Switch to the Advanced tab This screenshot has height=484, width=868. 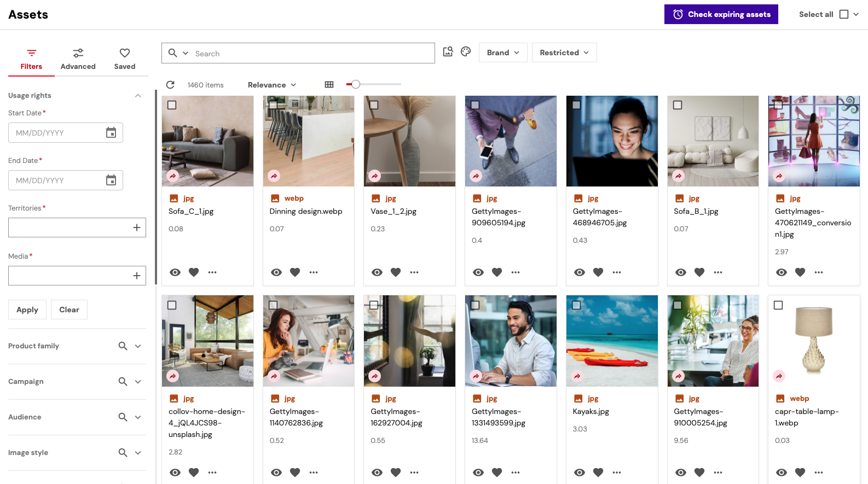[78, 59]
